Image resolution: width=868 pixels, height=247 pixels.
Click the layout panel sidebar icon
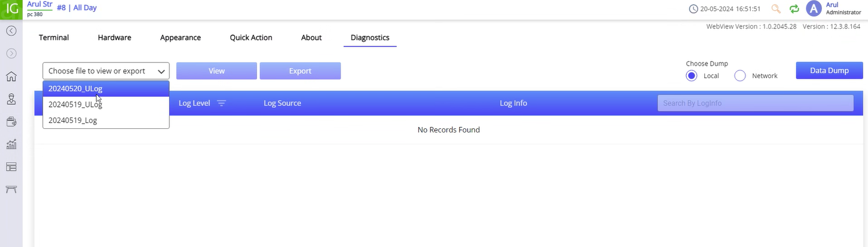coord(11,167)
